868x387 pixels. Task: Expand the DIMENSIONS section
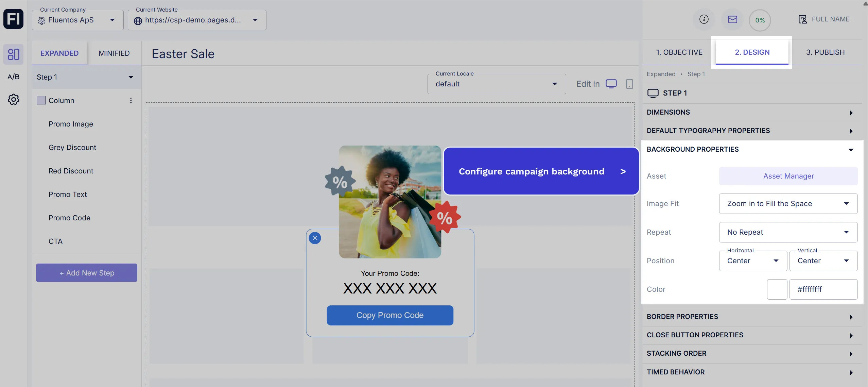[752, 113]
